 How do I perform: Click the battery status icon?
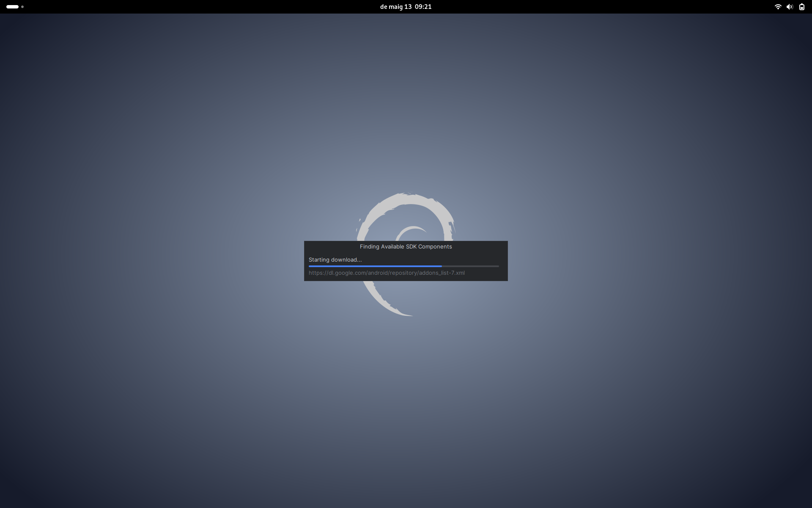click(x=801, y=7)
